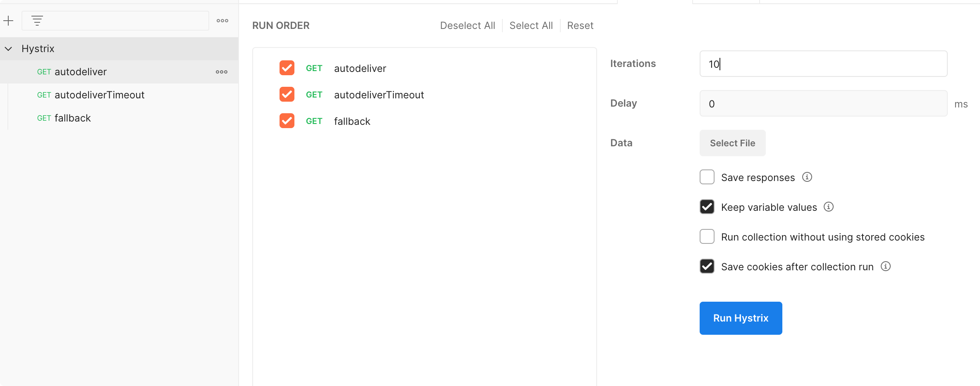Click the Reset link
The height and width of the screenshot is (386, 980).
pyautogui.click(x=580, y=26)
